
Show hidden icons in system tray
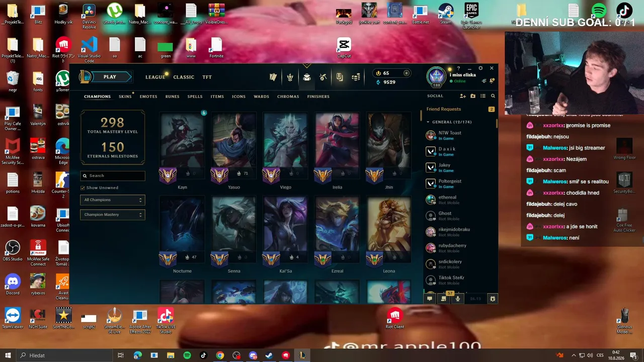(x=573, y=355)
